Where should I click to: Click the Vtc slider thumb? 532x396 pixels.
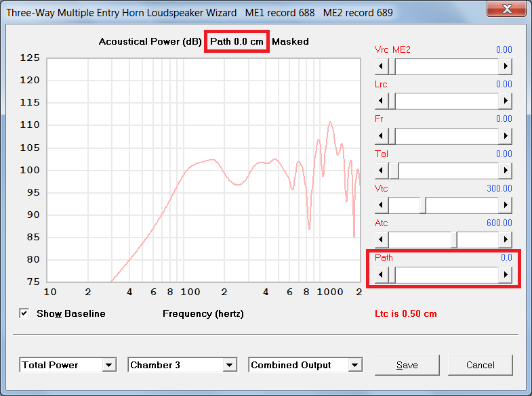(423, 205)
